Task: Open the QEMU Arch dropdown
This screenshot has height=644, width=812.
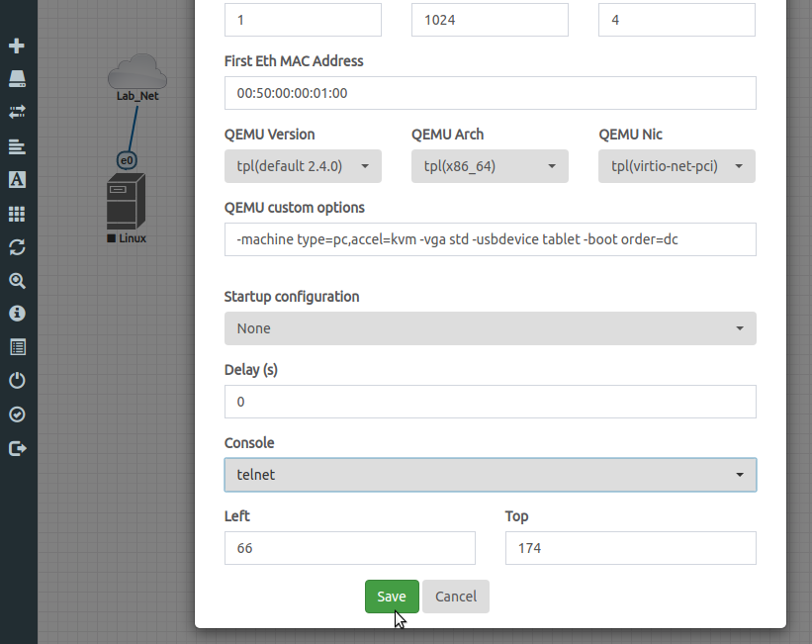Action: tap(490, 166)
